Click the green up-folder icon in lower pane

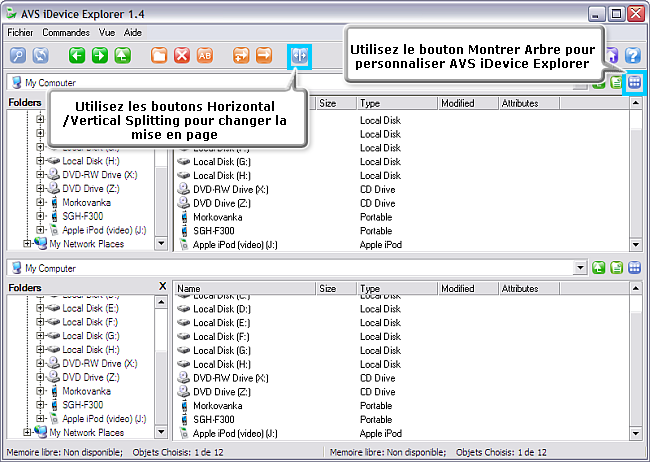click(x=598, y=268)
